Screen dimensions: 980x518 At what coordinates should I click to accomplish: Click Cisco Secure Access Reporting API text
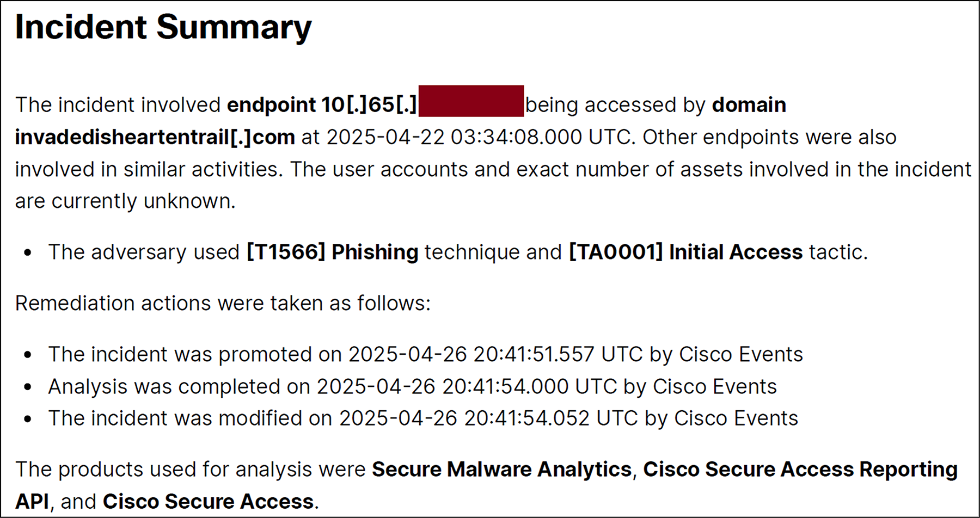pyautogui.click(x=486, y=485)
